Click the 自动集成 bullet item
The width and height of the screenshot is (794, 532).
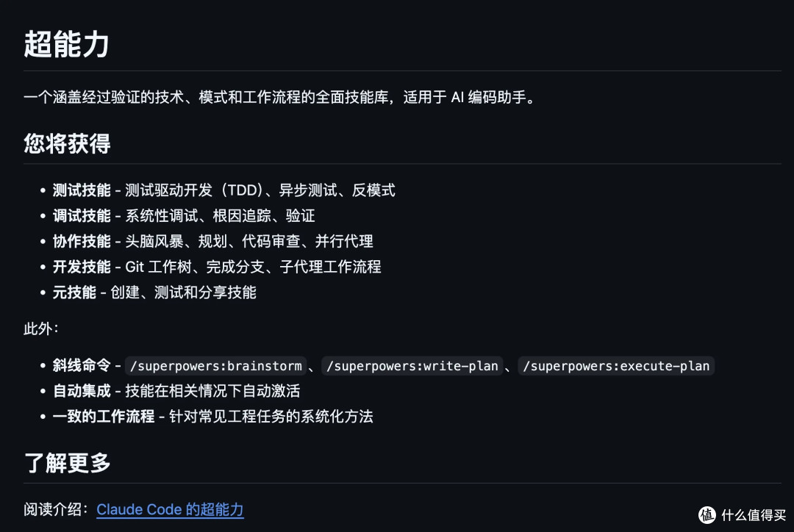tap(176, 391)
